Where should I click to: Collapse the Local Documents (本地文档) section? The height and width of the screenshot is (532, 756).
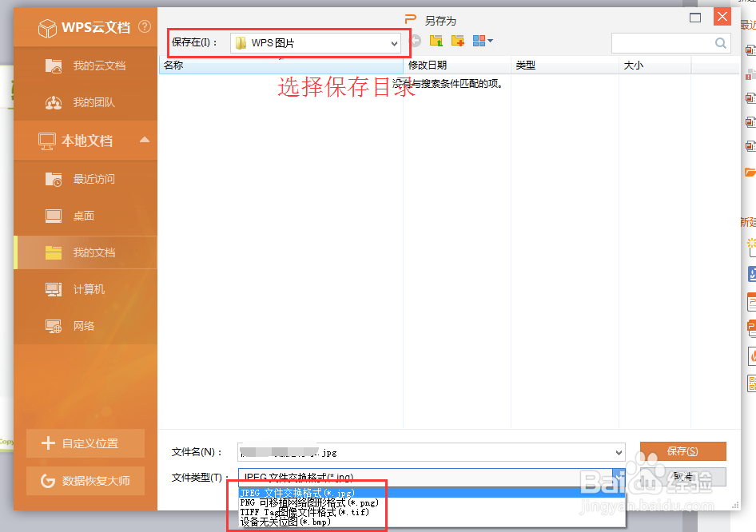[144, 141]
